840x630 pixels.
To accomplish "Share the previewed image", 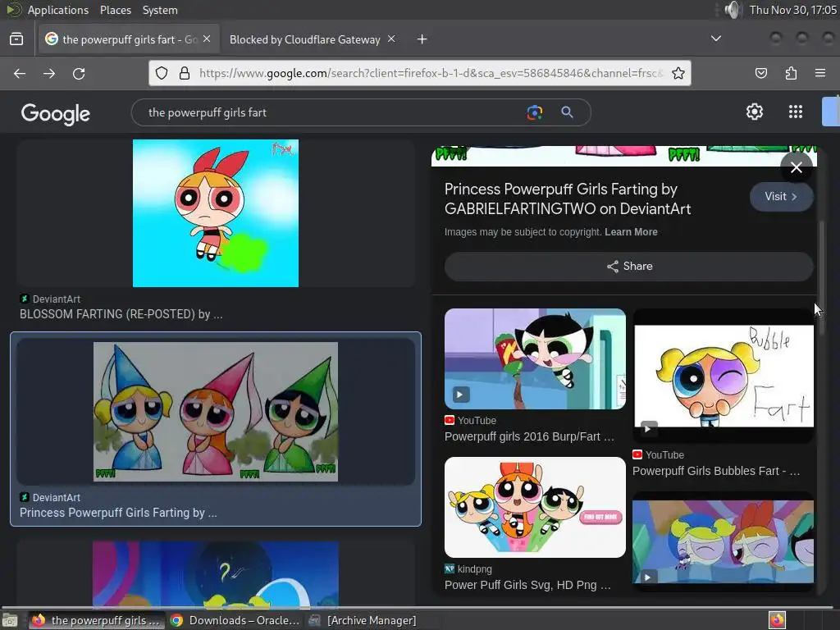I will click(629, 267).
